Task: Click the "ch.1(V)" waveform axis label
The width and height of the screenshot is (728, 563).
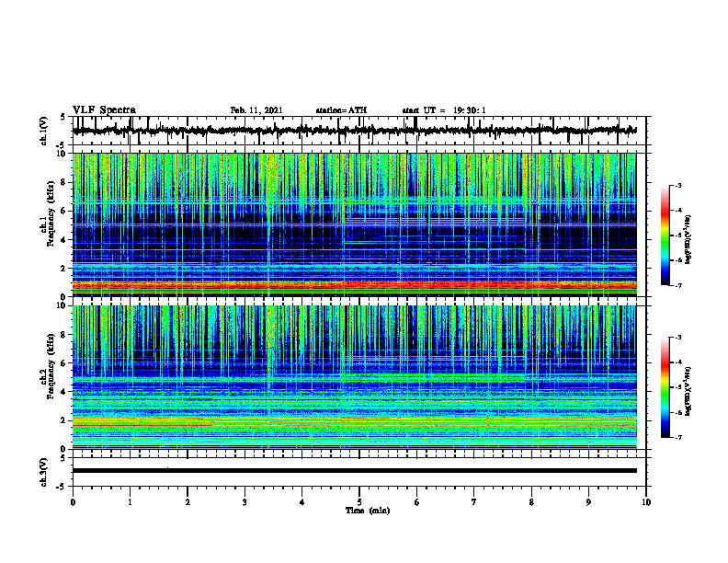Action: (44, 131)
